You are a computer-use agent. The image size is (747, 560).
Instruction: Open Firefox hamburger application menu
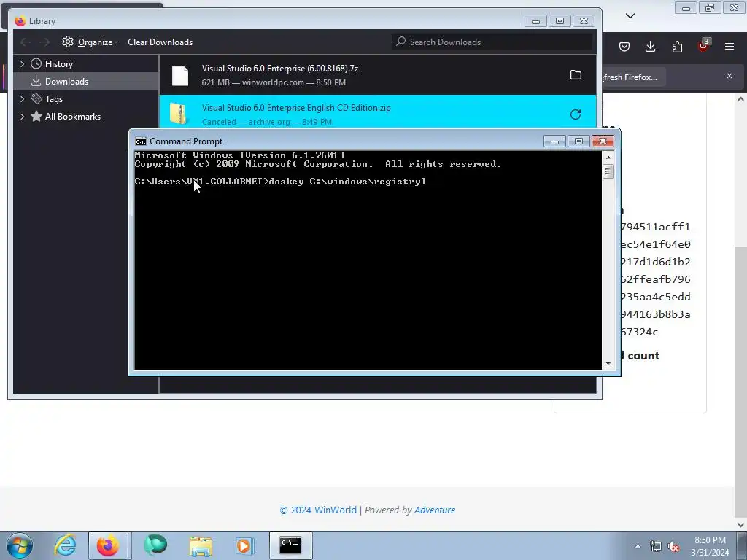pos(729,47)
